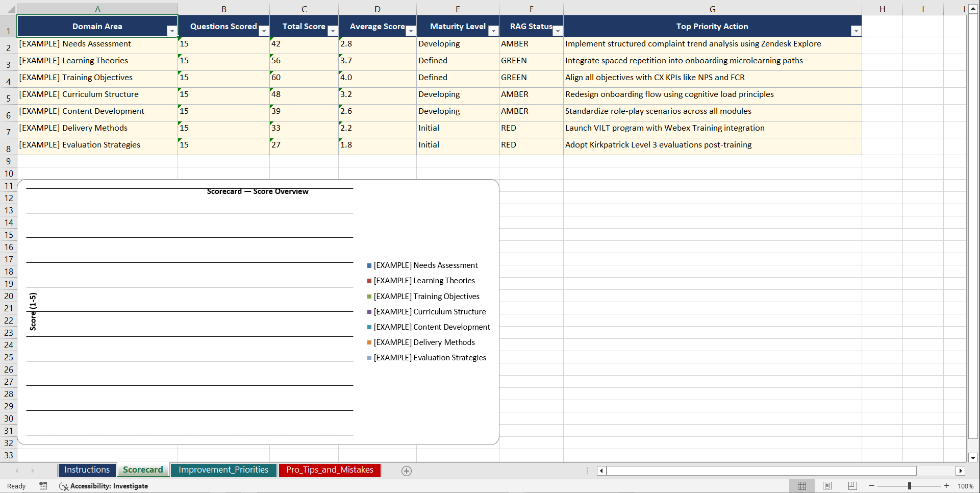Switch to the Instructions sheet tab
Viewport: 980px width, 493px height.
point(87,470)
